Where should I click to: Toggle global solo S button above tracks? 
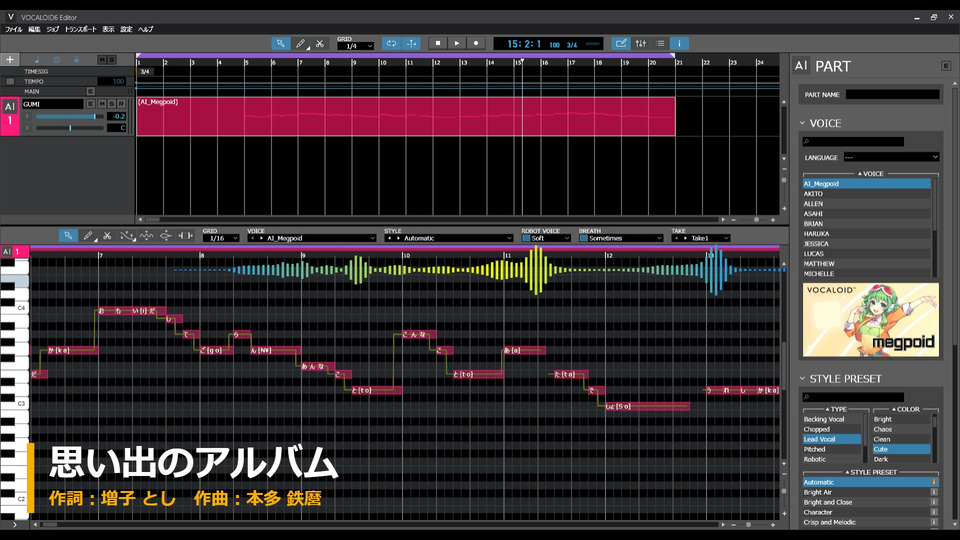(111, 59)
